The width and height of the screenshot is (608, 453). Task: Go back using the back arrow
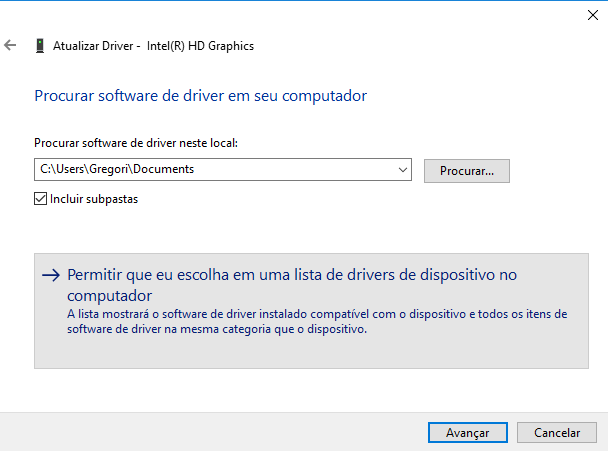(x=10, y=45)
